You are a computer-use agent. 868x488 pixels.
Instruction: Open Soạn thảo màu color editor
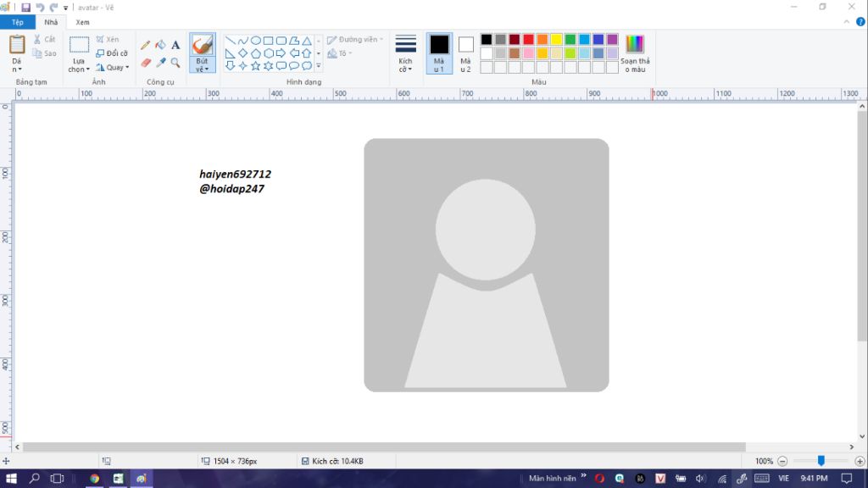(x=635, y=53)
